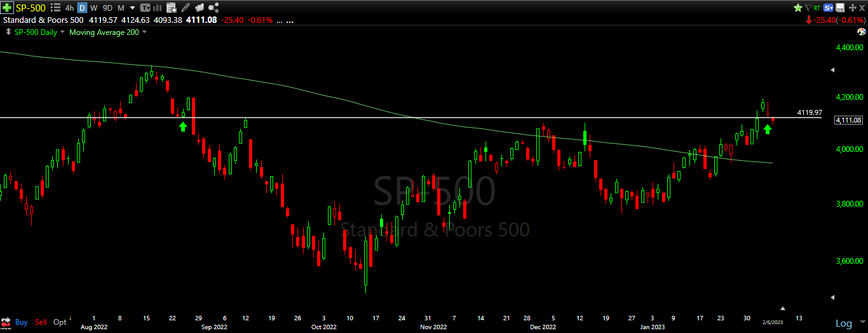Click the Oct 2022 label on time axis

pyautogui.click(x=323, y=327)
